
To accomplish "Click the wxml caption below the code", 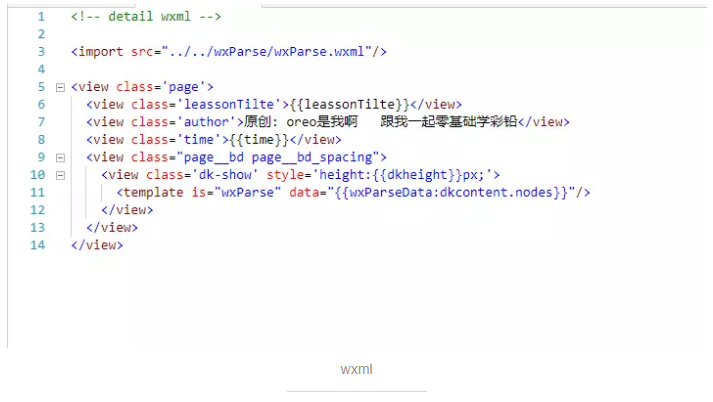I will coord(356,369).
